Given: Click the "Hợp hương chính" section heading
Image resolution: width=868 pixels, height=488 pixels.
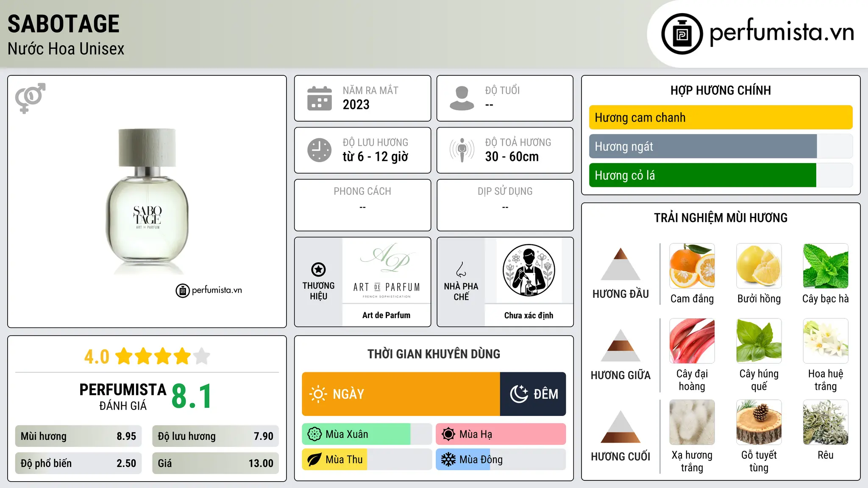Looking at the screenshot, I should [721, 90].
